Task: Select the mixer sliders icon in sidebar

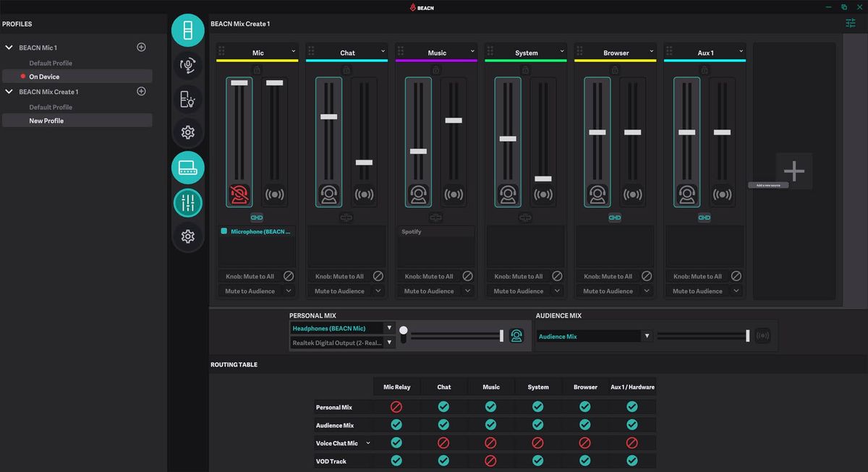Action: point(187,203)
